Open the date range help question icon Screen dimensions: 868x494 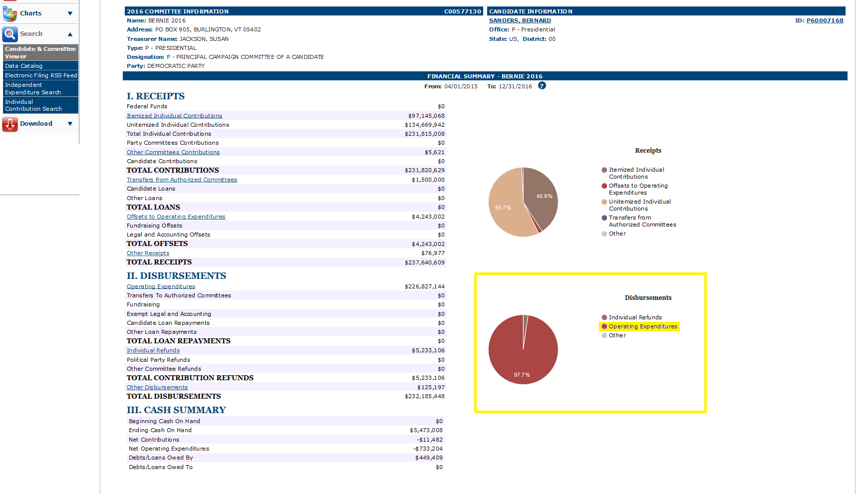(x=542, y=86)
